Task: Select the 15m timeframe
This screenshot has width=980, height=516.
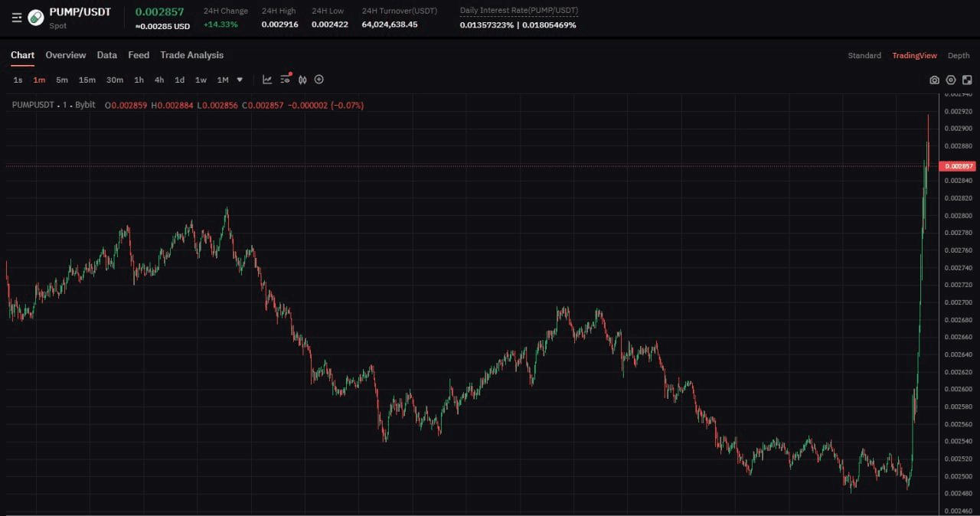Action: tap(87, 80)
